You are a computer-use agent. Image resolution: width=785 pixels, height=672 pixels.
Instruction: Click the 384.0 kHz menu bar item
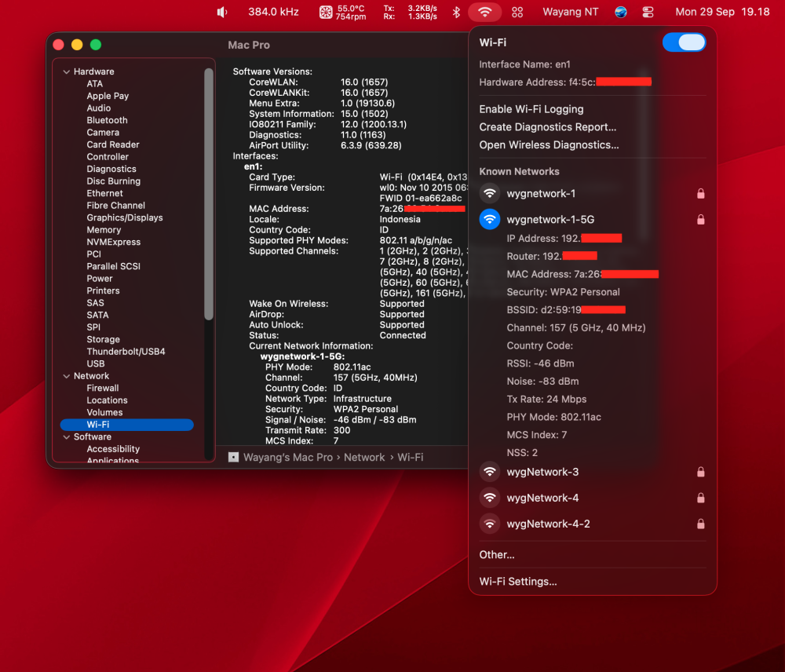click(273, 12)
